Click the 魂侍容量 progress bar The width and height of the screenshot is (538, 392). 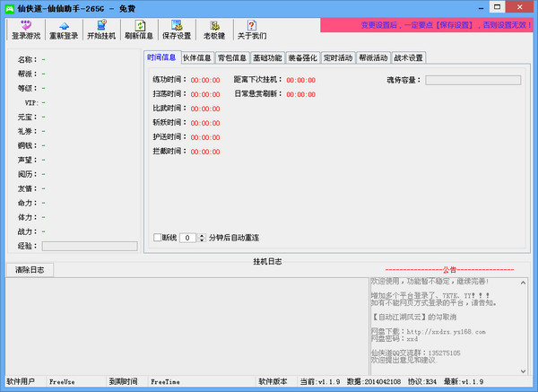[x=473, y=80]
